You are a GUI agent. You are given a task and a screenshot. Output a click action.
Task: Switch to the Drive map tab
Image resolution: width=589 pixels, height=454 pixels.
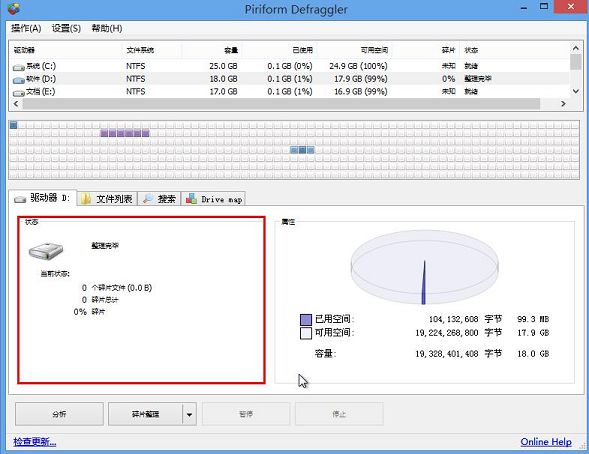pos(214,199)
